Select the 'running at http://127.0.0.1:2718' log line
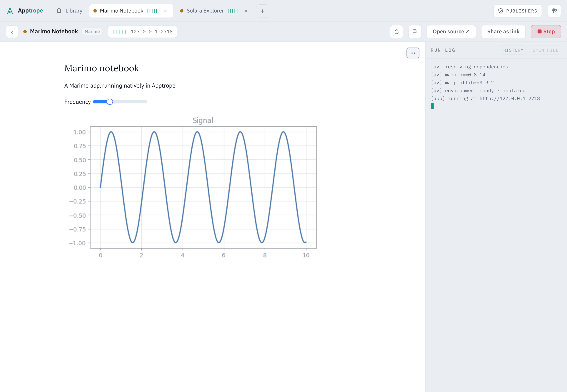Image resolution: width=567 pixels, height=392 pixels. click(x=485, y=98)
